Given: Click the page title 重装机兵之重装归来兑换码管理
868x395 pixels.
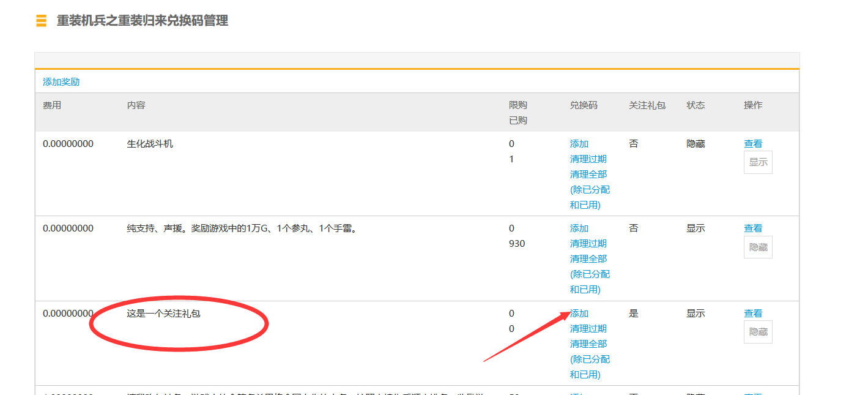Looking at the screenshot, I should tap(143, 21).
